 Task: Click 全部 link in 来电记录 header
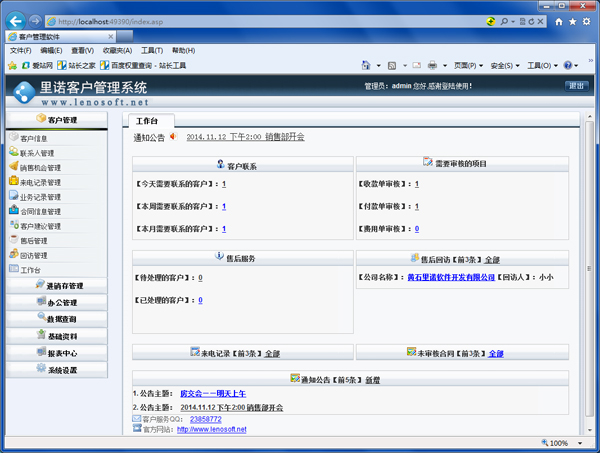click(272, 354)
